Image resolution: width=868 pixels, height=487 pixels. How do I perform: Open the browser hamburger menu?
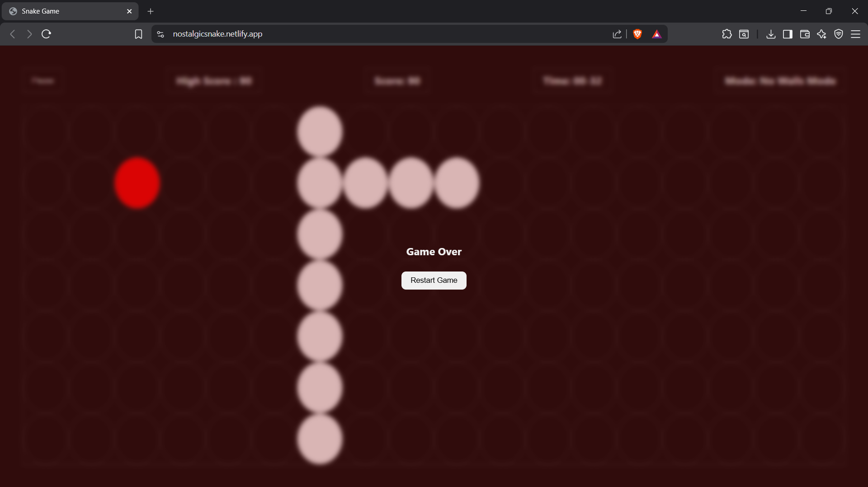(856, 34)
